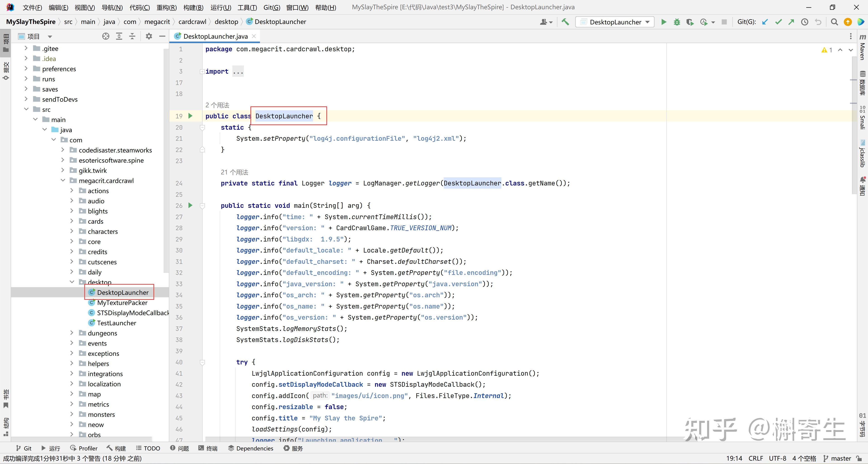Click the Build hammer icon
Viewport: 868px width, 464px height.
point(565,22)
